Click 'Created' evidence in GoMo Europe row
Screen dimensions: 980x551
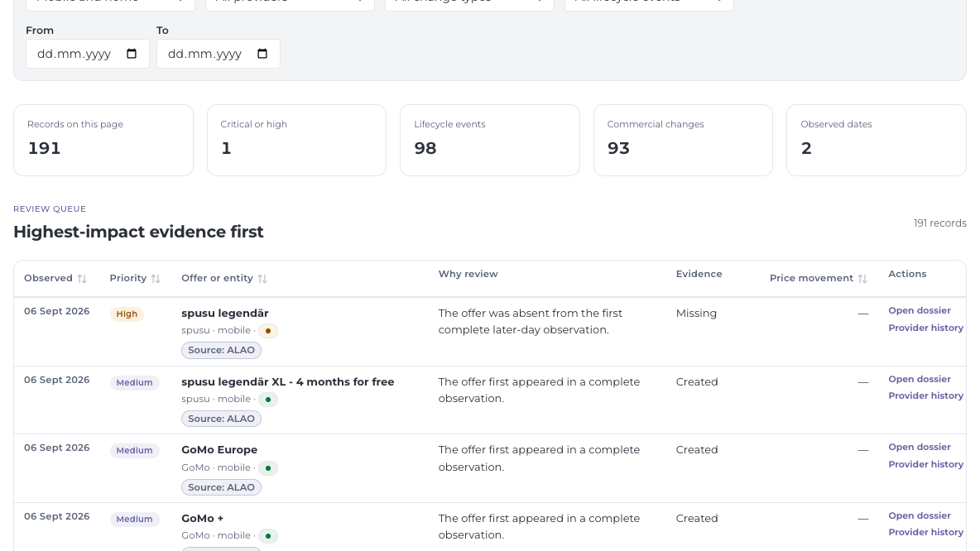click(x=697, y=450)
